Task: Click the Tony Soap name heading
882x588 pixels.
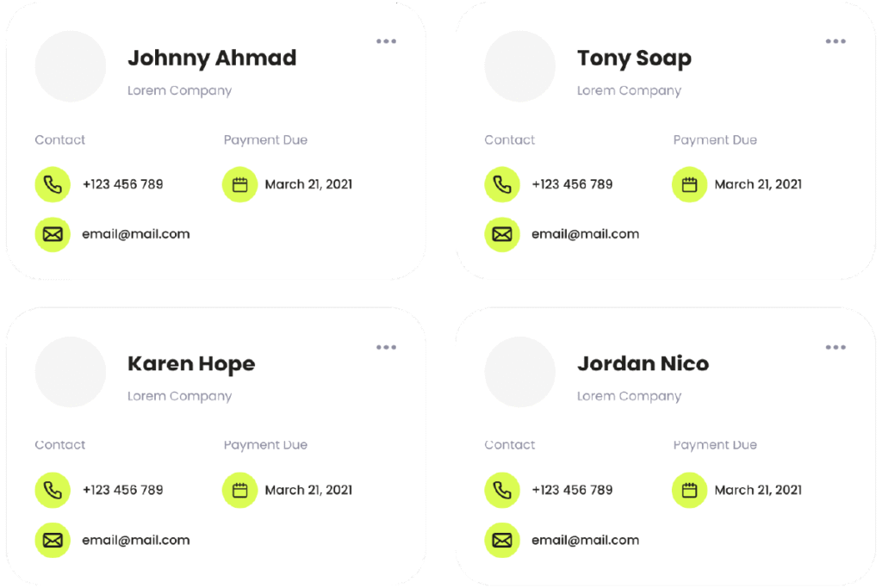Action: point(634,59)
